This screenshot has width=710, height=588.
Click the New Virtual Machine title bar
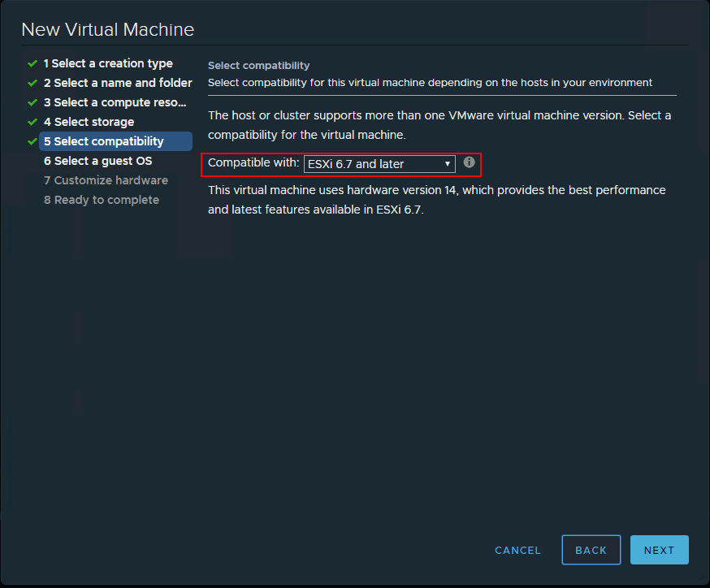click(x=107, y=29)
